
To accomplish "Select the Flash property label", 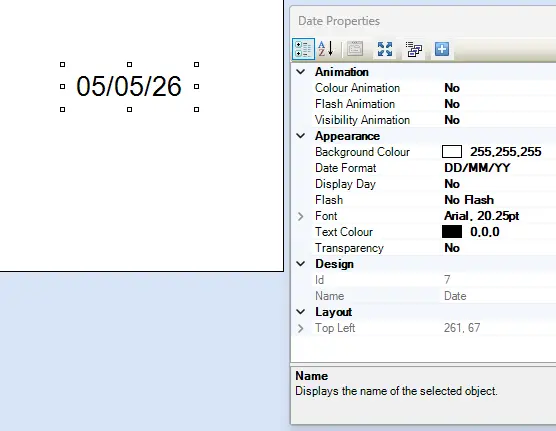I will point(329,200).
